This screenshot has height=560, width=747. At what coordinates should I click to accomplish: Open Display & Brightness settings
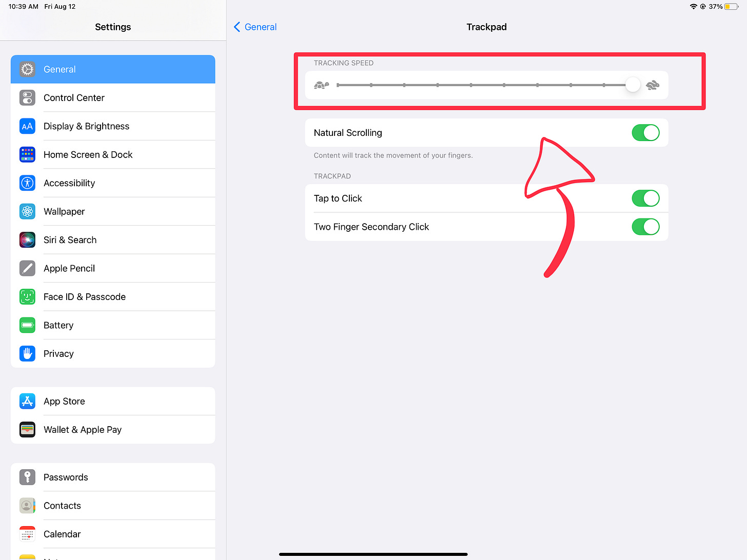(x=113, y=126)
